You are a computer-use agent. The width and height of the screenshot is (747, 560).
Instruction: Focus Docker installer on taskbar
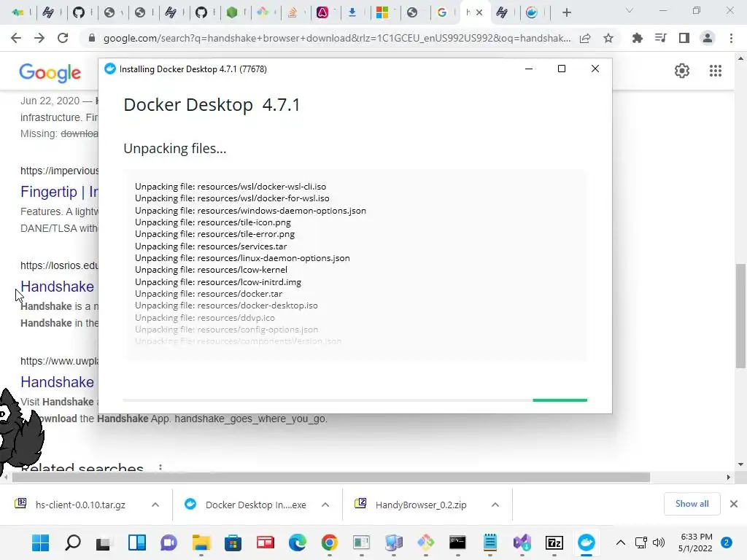tap(587, 542)
